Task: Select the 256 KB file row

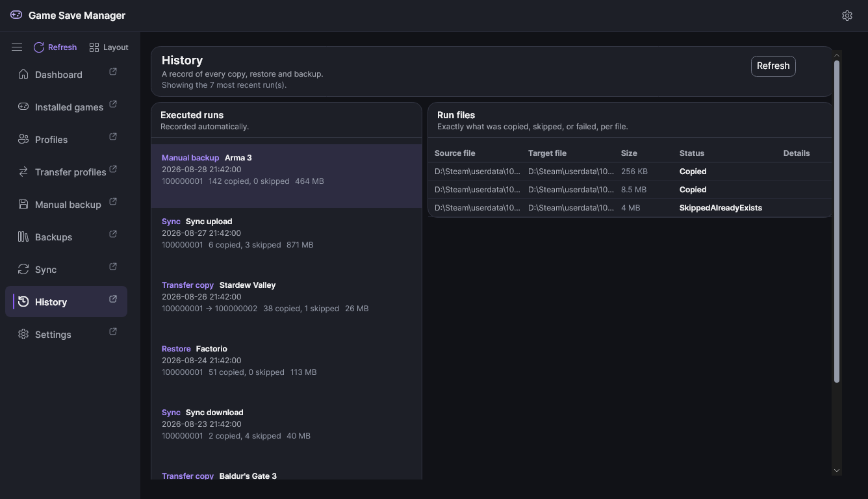Action: click(630, 172)
